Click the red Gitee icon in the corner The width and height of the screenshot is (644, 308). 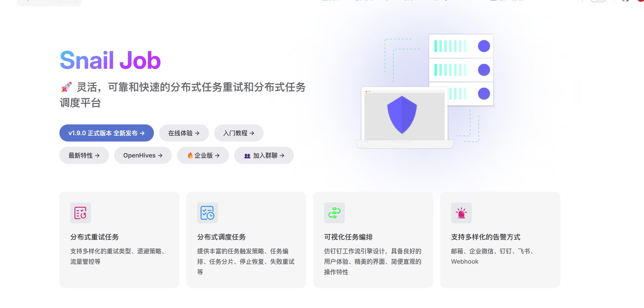click(x=641, y=1)
